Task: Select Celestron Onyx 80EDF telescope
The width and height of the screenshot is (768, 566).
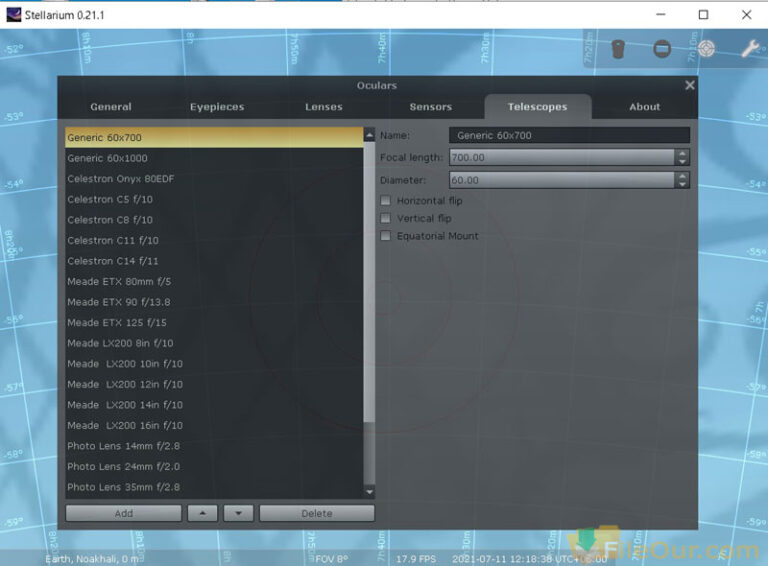Action: point(214,179)
